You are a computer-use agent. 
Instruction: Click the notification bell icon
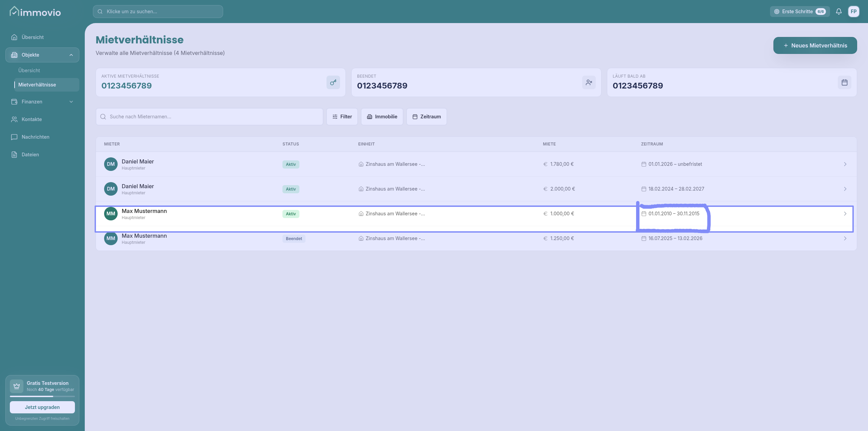(839, 12)
